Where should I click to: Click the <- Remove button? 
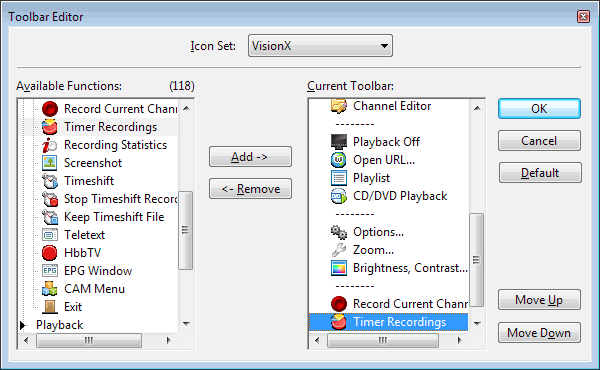250,189
